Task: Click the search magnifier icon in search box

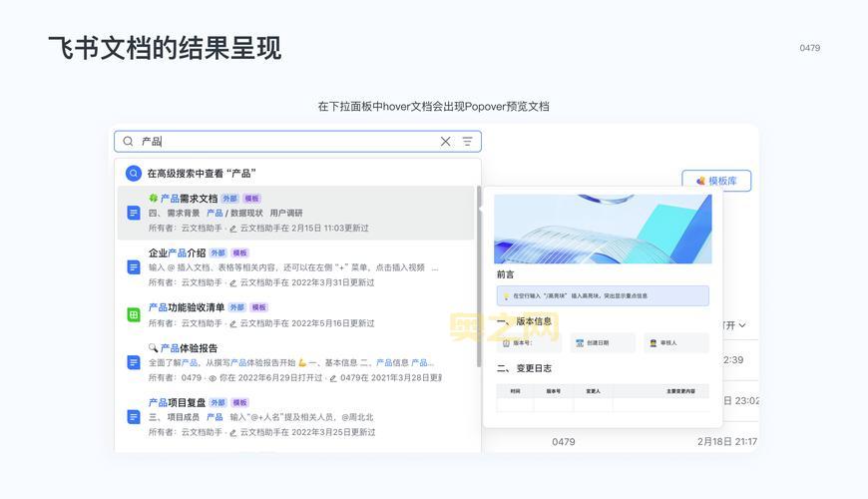Action: pos(128,142)
